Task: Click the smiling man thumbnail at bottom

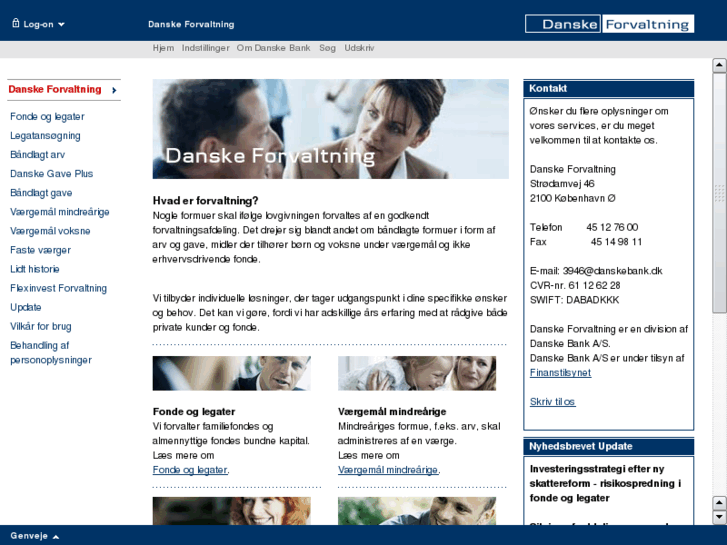Action: pyautogui.click(x=417, y=511)
